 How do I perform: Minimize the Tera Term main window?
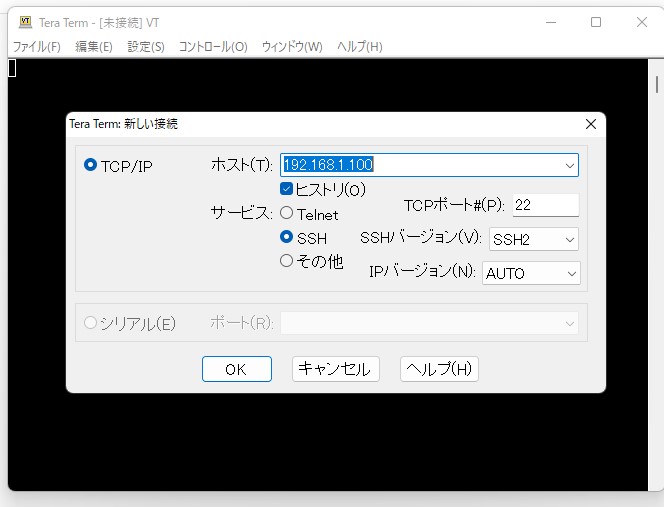551,22
